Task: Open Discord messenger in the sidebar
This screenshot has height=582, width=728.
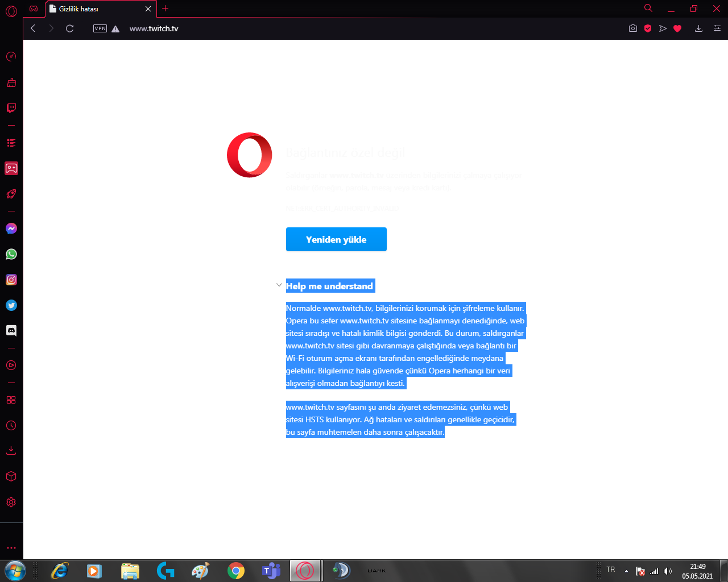Action: pos(11,330)
